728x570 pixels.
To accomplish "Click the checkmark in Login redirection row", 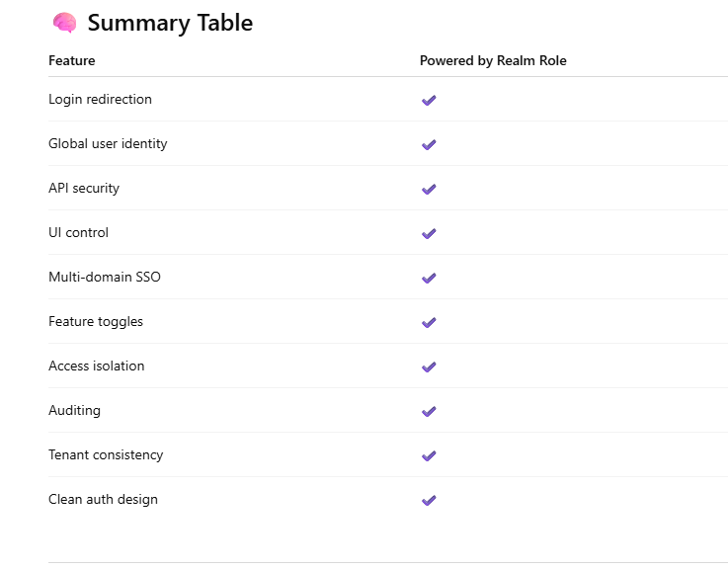I will coord(429,101).
